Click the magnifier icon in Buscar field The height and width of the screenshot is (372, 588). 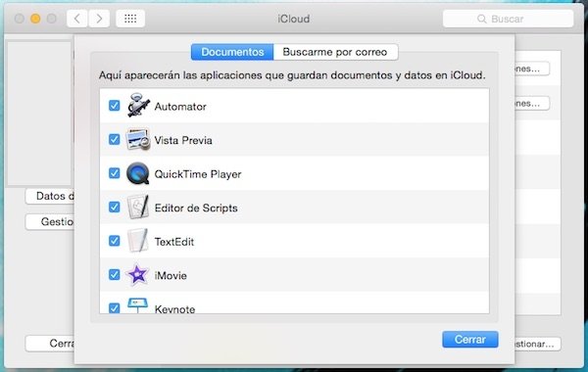click(x=482, y=19)
